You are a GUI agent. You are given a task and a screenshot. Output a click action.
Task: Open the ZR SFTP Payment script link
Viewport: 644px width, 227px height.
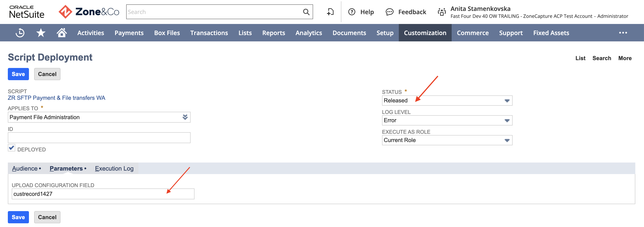(x=57, y=98)
